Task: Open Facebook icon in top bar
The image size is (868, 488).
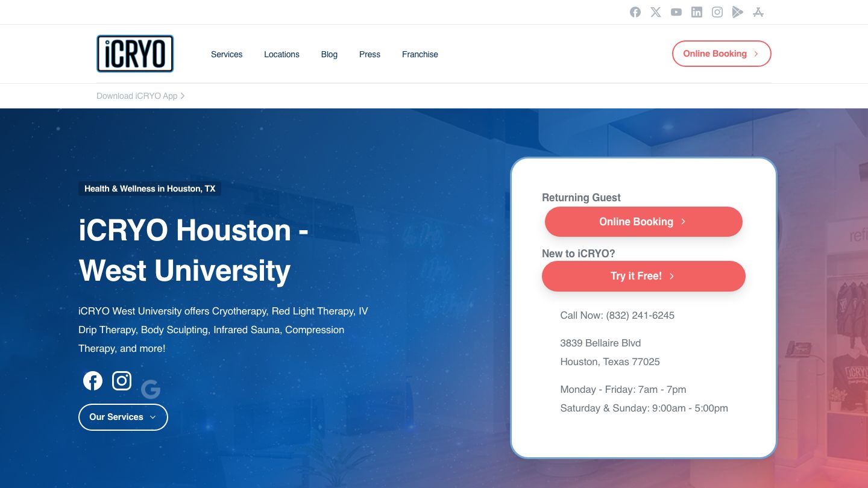Action: (635, 12)
